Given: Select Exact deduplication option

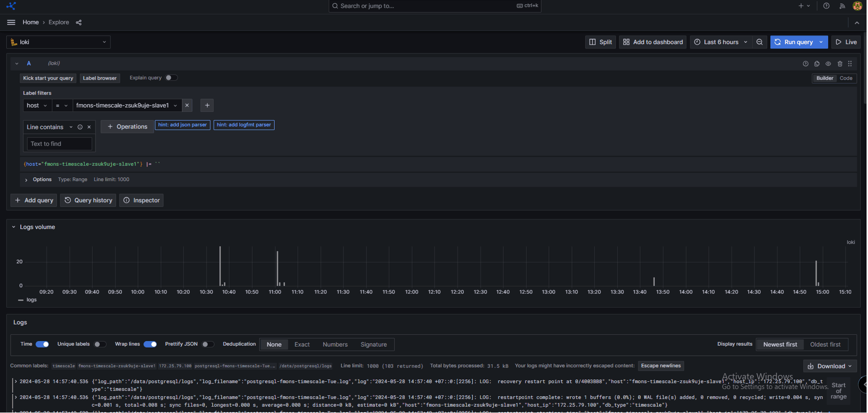Looking at the screenshot, I should pos(302,345).
